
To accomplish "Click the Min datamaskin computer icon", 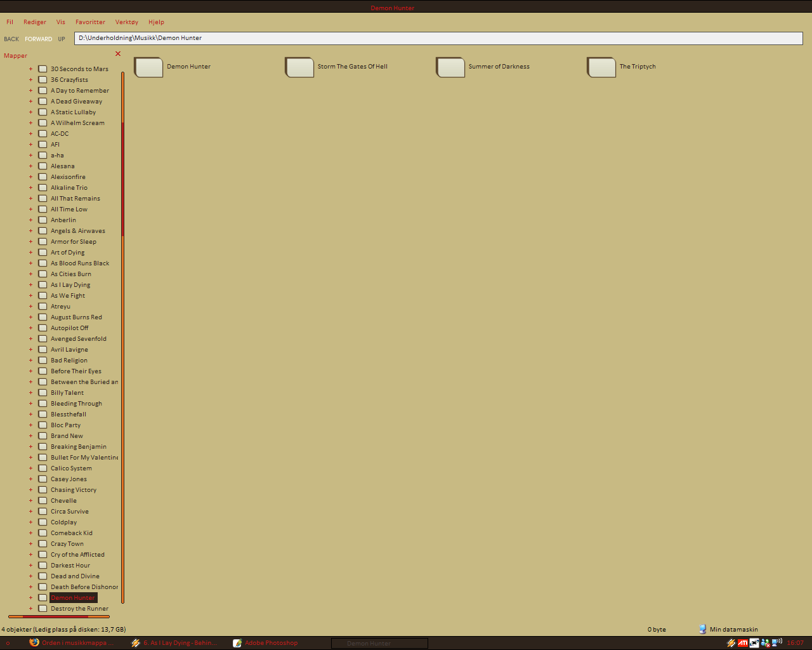I will pos(702,629).
